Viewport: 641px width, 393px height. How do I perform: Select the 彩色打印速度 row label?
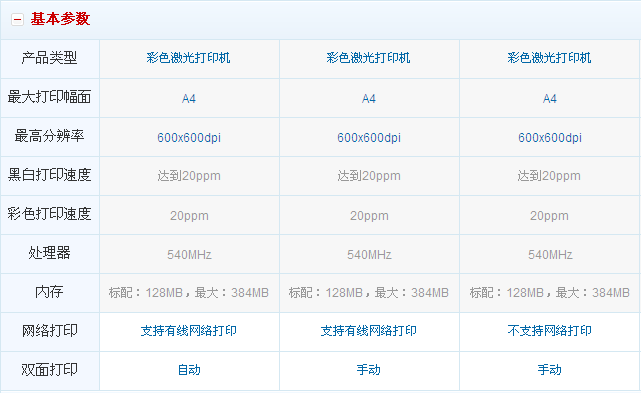pyautogui.click(x=49, y=214)
